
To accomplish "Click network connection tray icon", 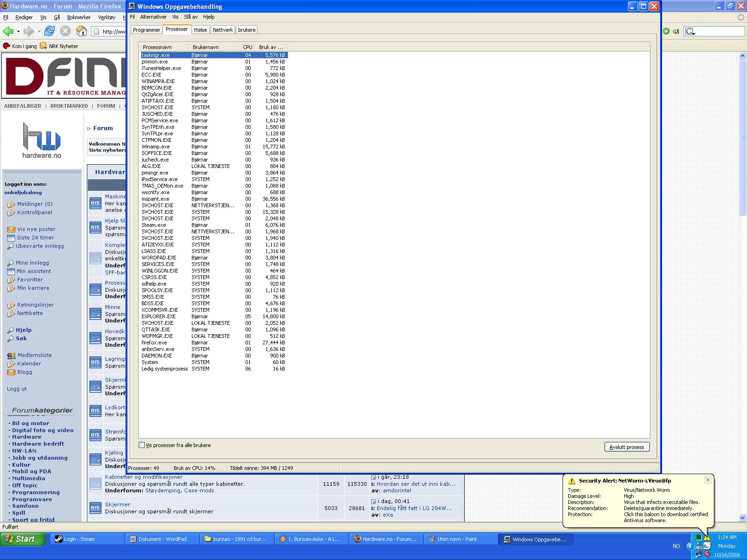I will click(x=698, y=554).
